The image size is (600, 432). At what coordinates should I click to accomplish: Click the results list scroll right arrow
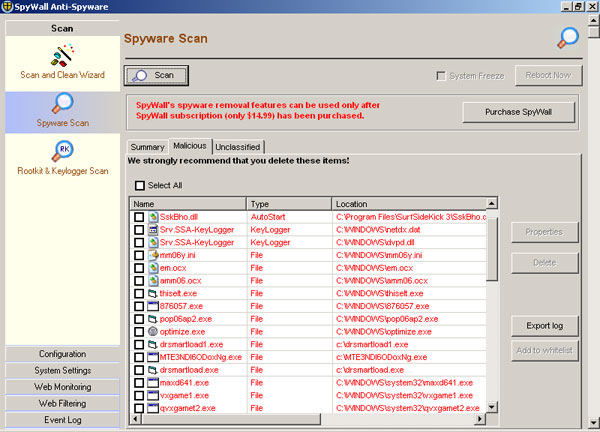[x=480, y=419]
